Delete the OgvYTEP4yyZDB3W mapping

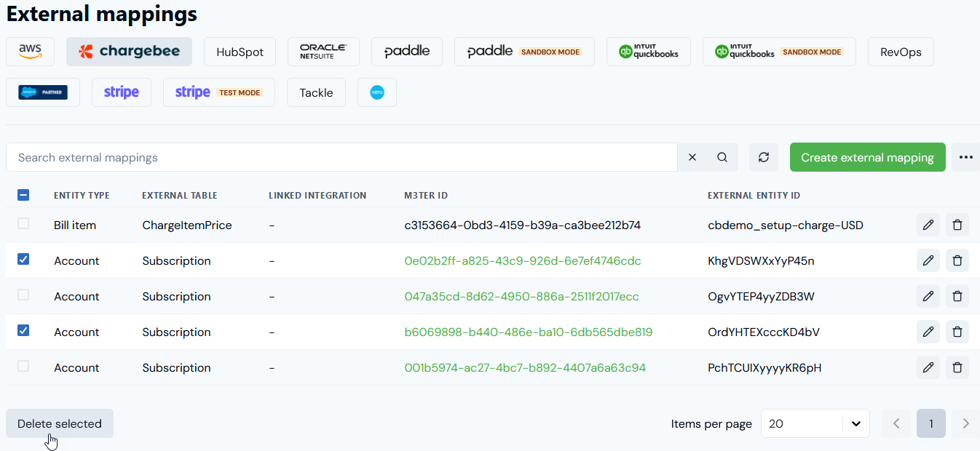pos(957,296)
